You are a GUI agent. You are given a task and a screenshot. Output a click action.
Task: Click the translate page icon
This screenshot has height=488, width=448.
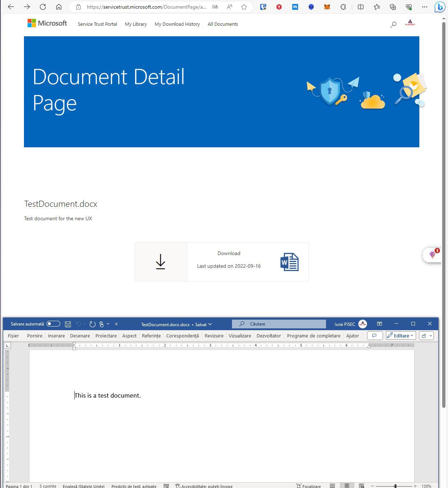[215, 7]
